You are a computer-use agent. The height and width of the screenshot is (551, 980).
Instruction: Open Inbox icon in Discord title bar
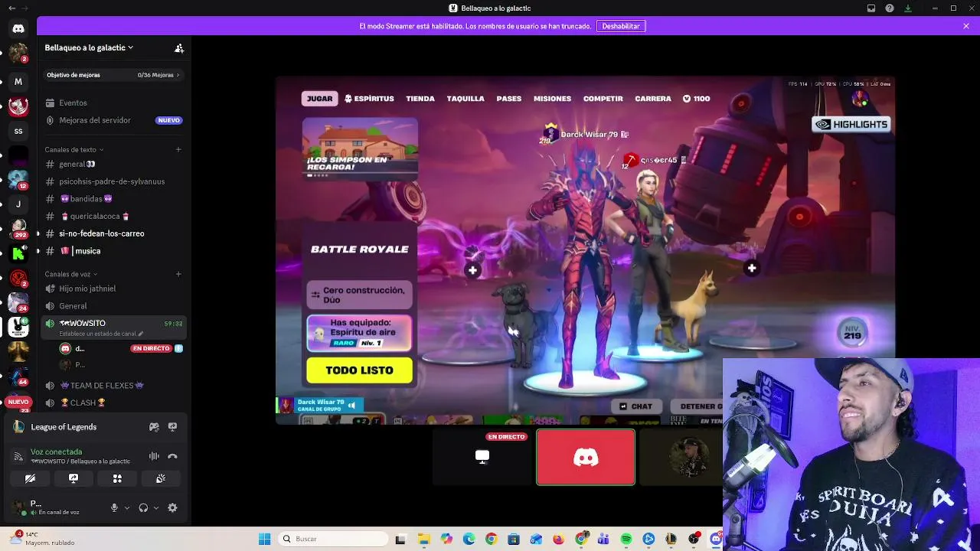871,8
